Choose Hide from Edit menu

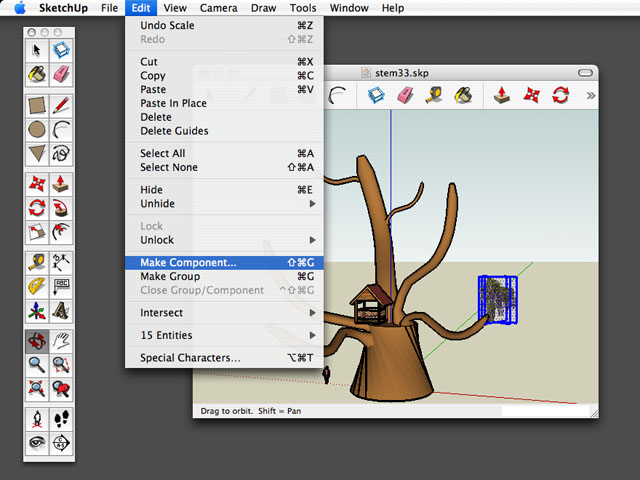tap(224, 190)
